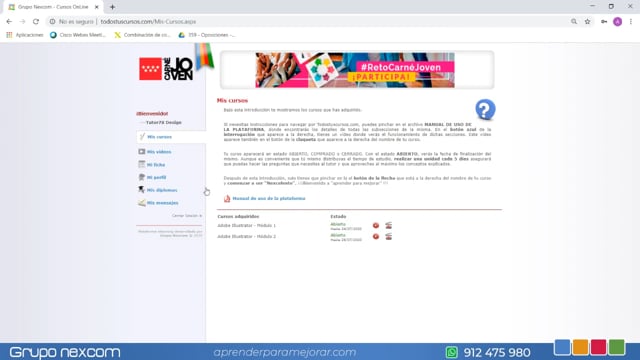Image resolution: width=640 pixels, height=360 pixels.
Task: Click the Tutor7X Design username text
Action: click(x=164, y=122)
